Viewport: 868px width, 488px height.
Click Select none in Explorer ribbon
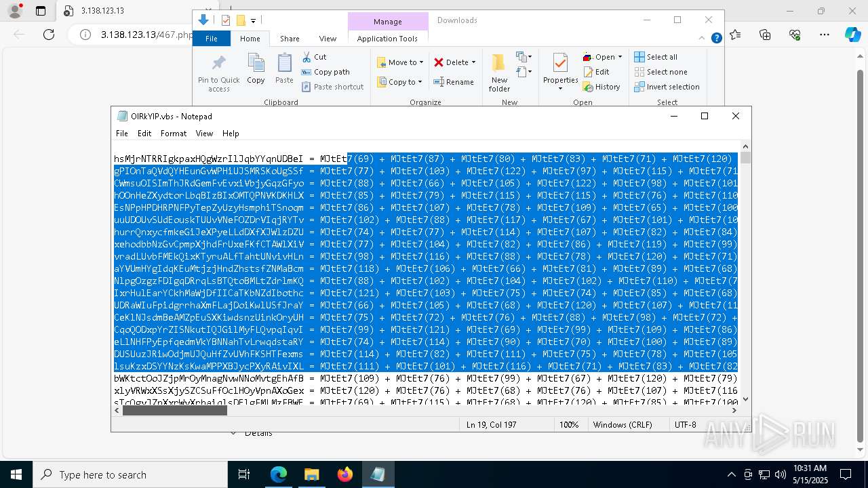point(660,72)
